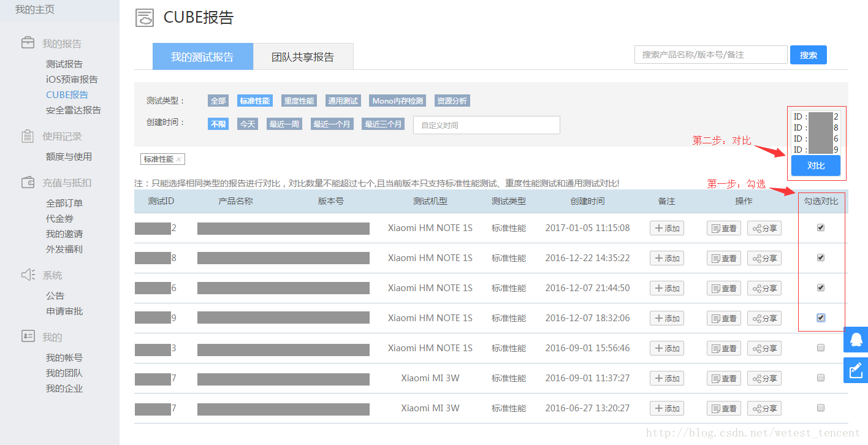Click the briefcase icon beside 我的报告
The width and height of the screenshot is (868, 445).
[28, 44]
